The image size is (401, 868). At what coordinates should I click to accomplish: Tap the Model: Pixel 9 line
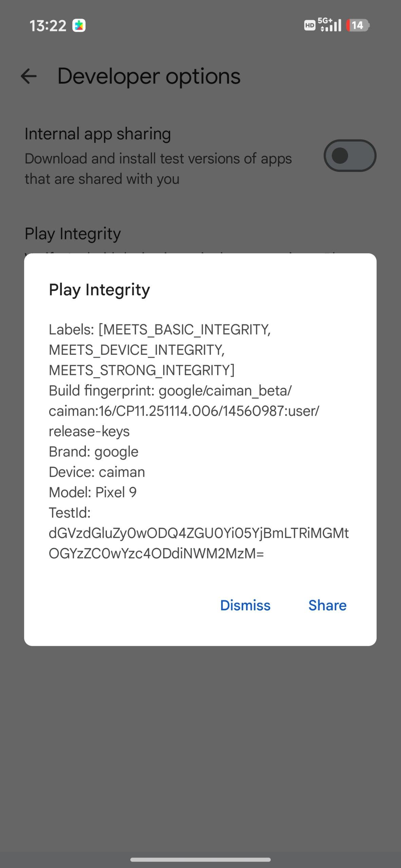tap(93, 492)
